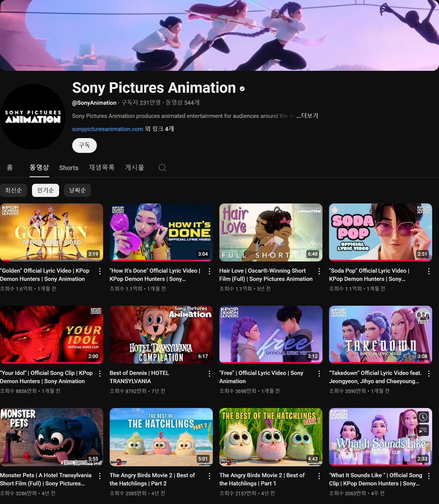Open three-dot menu for "Soda Pop" lyric video

pyautogui.click(x=429, y=271)
